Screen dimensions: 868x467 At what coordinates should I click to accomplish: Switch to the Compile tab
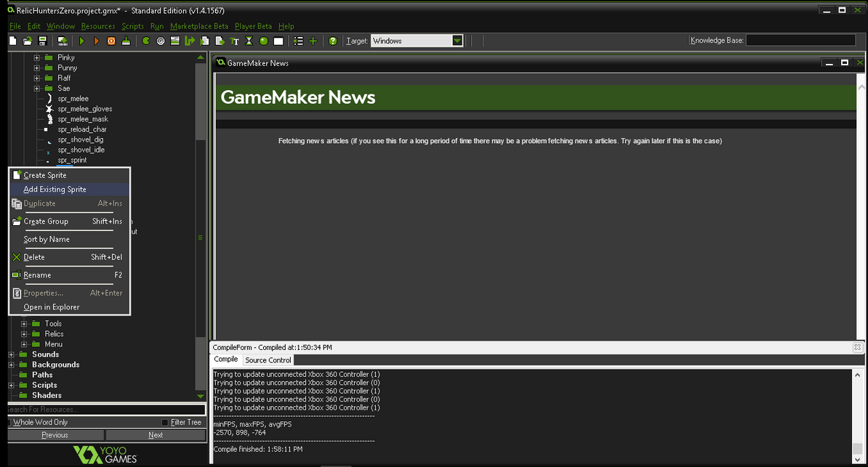(x=226, y=359)
